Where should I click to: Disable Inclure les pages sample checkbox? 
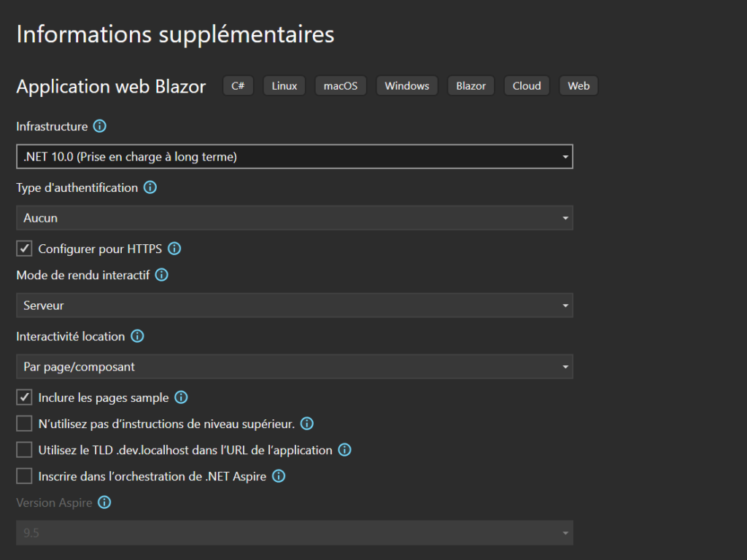tap(25, 397)
